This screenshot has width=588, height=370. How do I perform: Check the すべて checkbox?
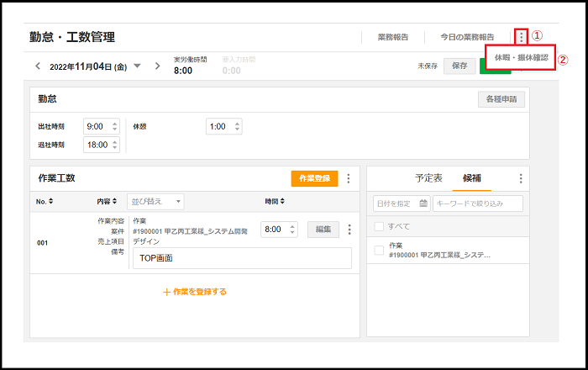(x=379, y=226)
